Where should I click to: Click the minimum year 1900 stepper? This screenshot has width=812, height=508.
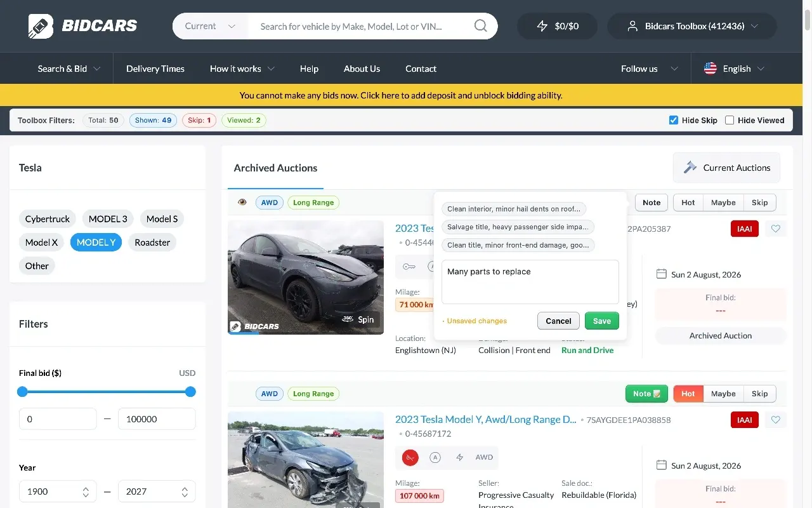pyautogui.click(x=86, y=491)
